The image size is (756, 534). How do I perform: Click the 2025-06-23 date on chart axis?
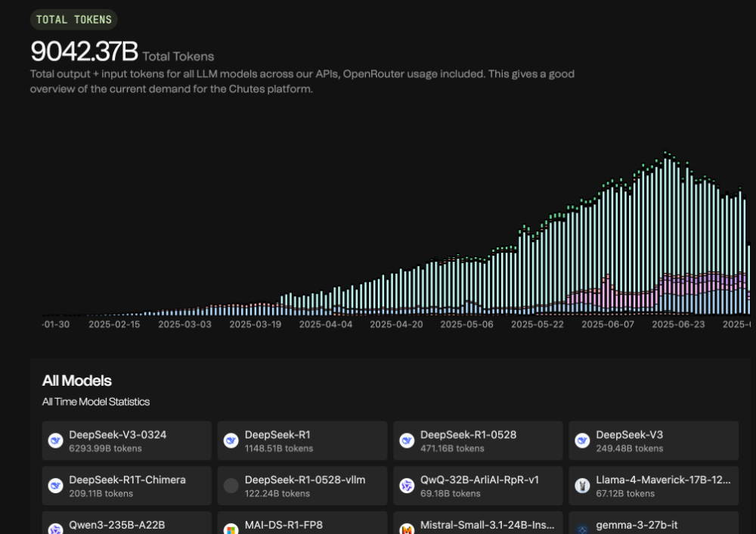pos(678,324)
